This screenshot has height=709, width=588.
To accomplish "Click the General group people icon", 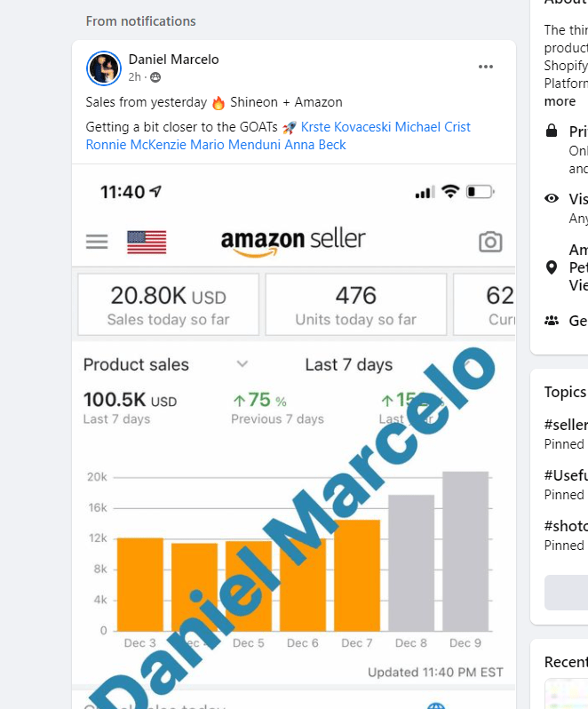I will coord(552,321).
